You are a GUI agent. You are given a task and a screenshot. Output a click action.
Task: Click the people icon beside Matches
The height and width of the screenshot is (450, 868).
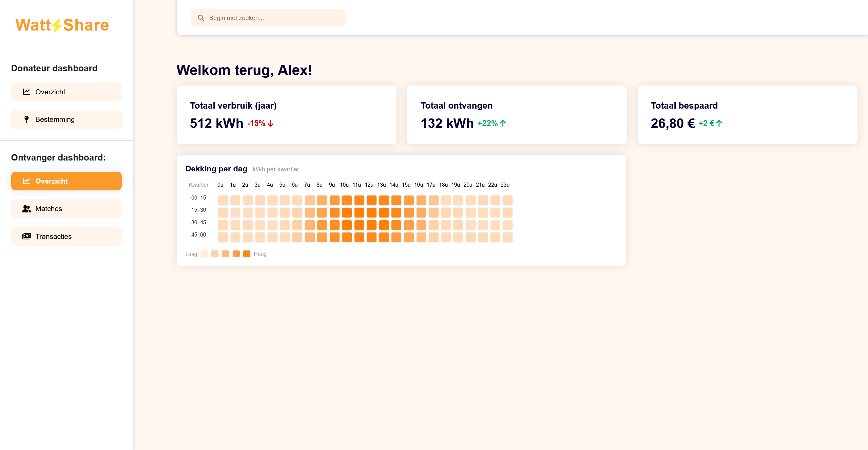26,209
